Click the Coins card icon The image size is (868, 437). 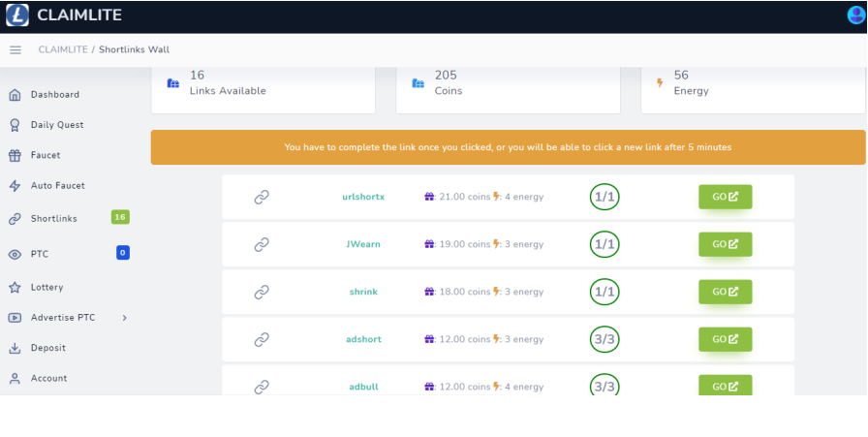coord(418,83)
